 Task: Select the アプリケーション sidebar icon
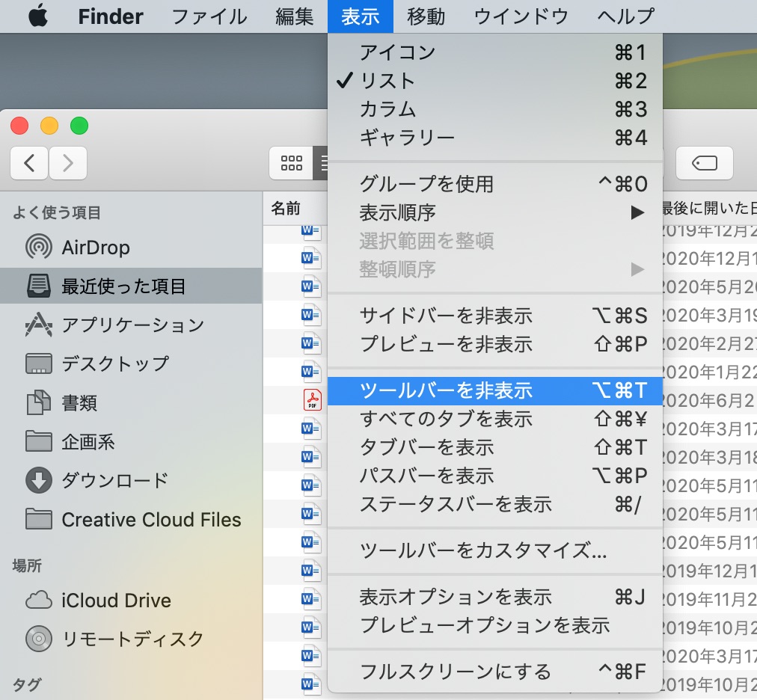tap(39, 325)
